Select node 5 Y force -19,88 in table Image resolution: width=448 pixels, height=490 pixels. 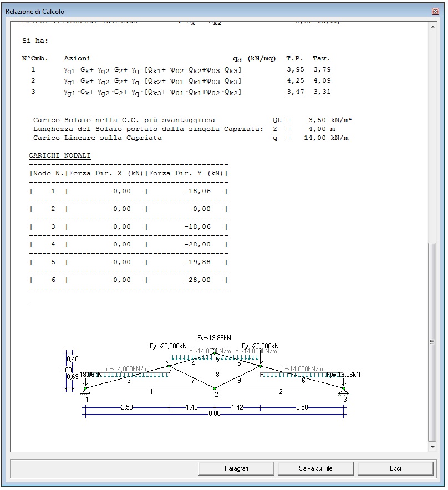click(x=197, y=262)
